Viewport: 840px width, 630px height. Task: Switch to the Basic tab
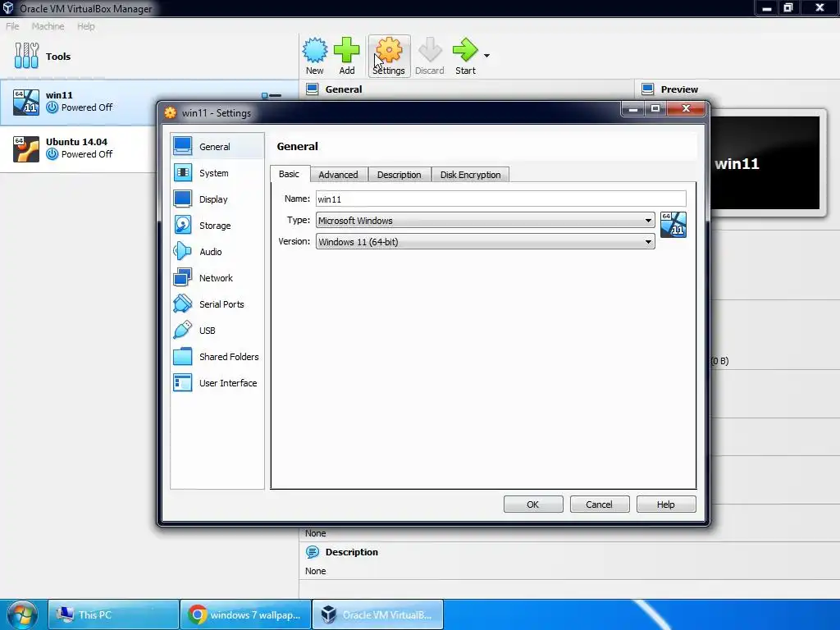pyautogui.click(x=289, y=174)
